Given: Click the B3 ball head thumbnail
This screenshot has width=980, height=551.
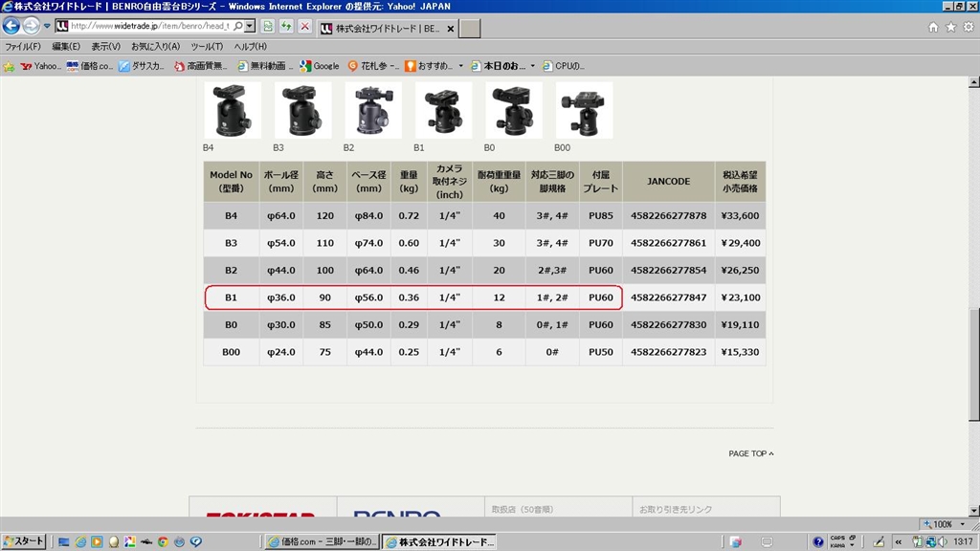Looking at the screenshot, I should pos(302,111).
